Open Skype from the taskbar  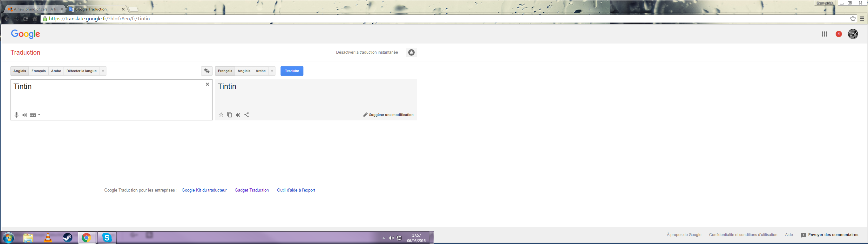[x=107, y=238]
